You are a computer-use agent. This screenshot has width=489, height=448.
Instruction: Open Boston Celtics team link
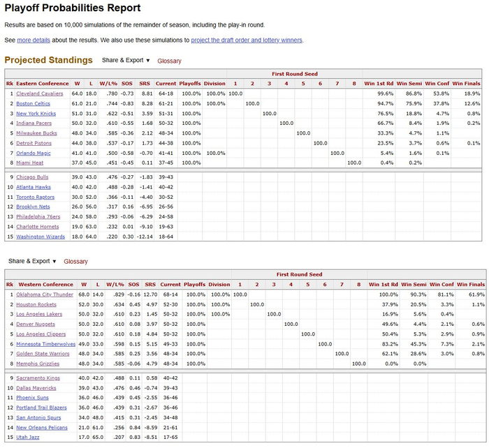[33, 104]
